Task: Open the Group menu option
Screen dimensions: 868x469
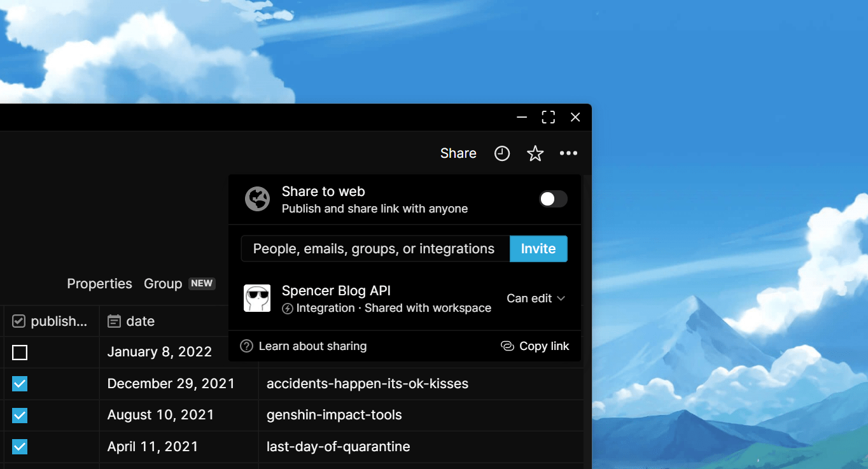Action: (x=163, y=284)
